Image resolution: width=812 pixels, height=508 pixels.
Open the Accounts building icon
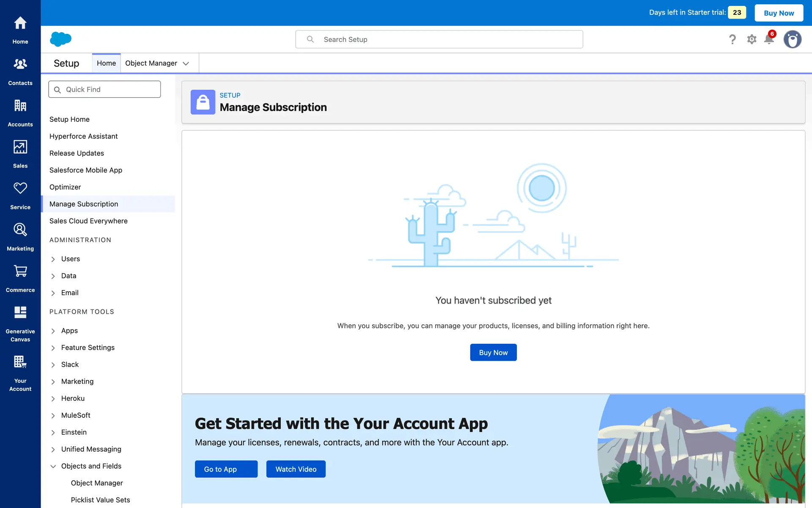[20, 106]
